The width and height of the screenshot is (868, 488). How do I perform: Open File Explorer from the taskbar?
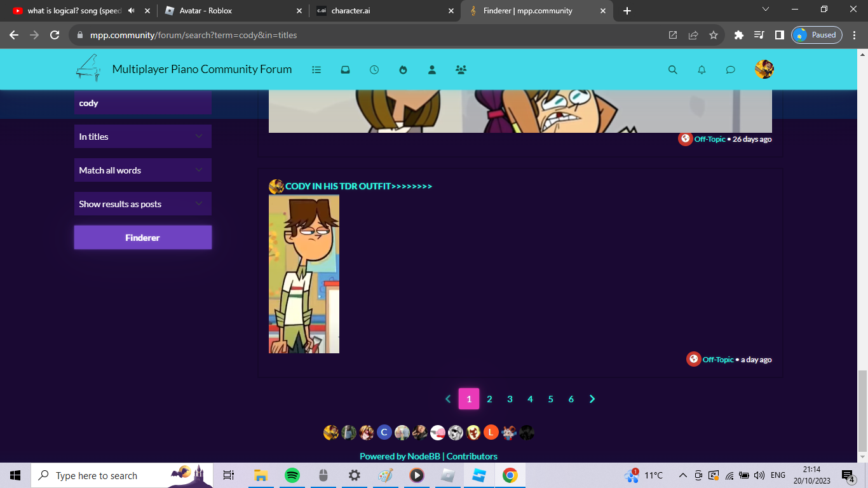coord(261,475)
